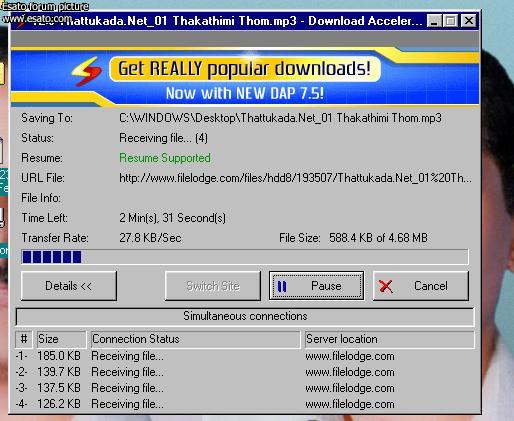This screenshot has width=514, height=421.
Task: Click the Size column header
Action: tap(61, 339)
